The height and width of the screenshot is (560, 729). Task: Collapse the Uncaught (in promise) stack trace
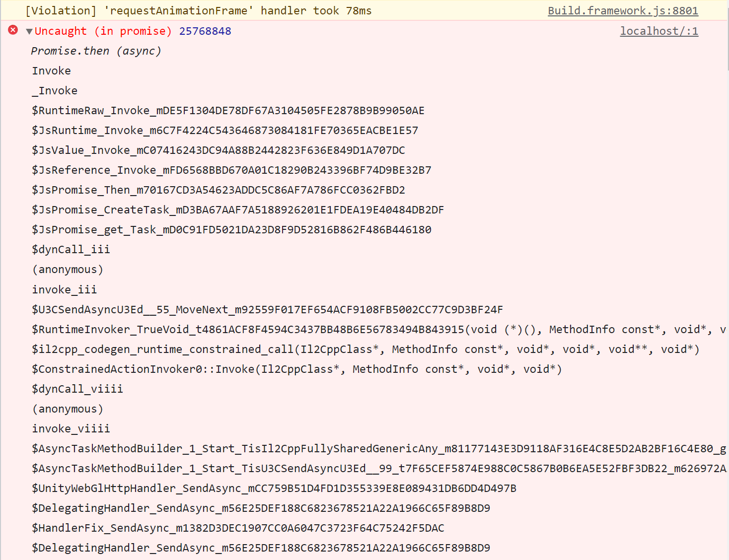pos(29,31)
